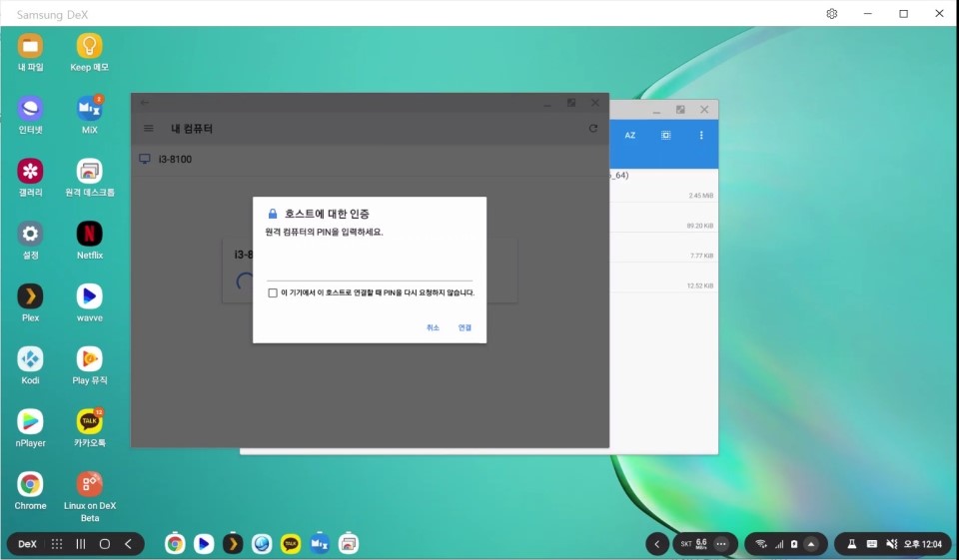Open the apps grid from the taskbar

click(57, 544)
